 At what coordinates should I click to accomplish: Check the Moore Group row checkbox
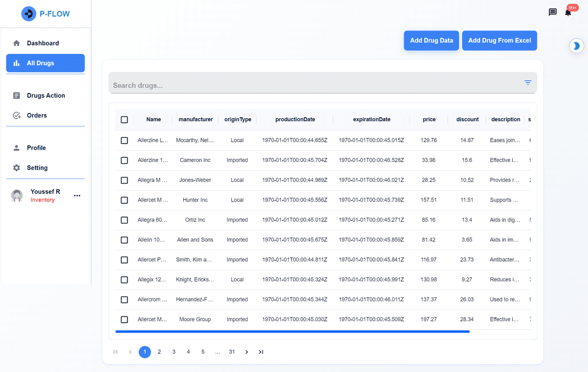click(124, 320)
